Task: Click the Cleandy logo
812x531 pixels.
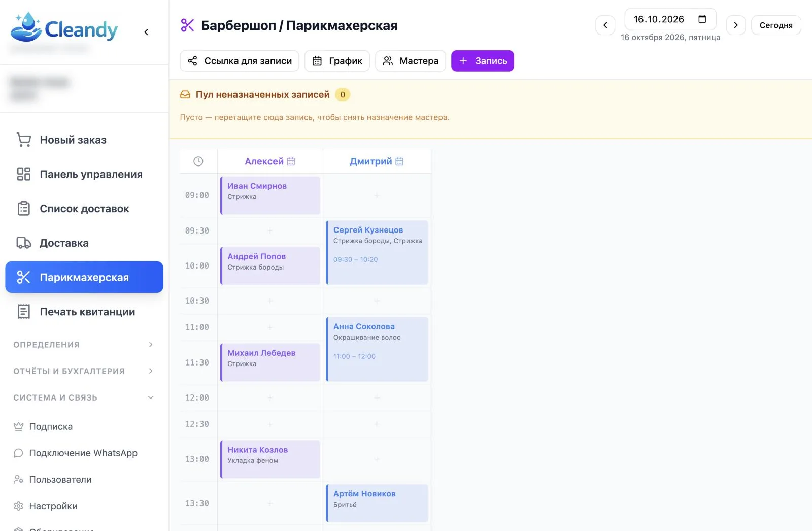Action: coord(64,27)
